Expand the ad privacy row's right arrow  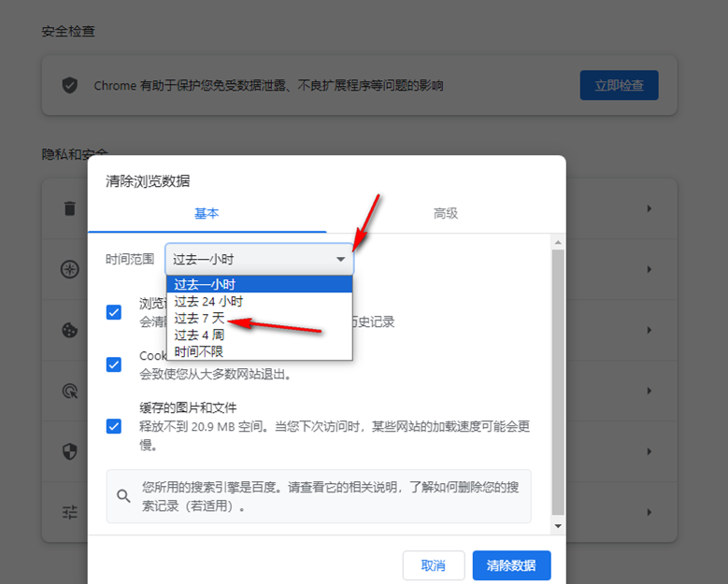coord(649,391)
